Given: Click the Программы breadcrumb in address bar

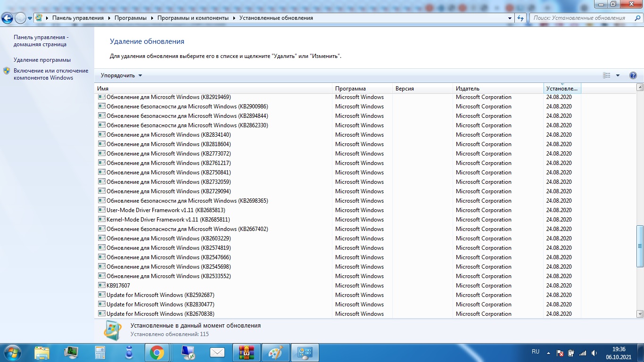Looking at the screenshot, I should (x=130, y=18).
